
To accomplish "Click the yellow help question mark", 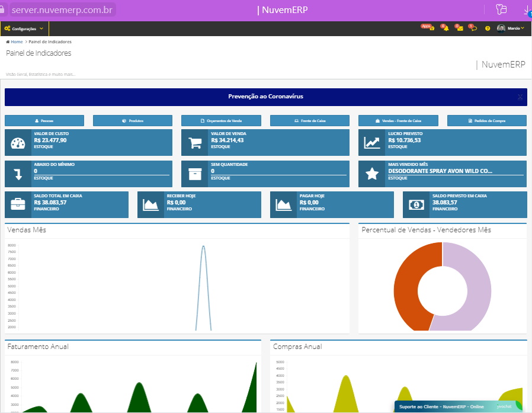I will [x=488, y=28].
